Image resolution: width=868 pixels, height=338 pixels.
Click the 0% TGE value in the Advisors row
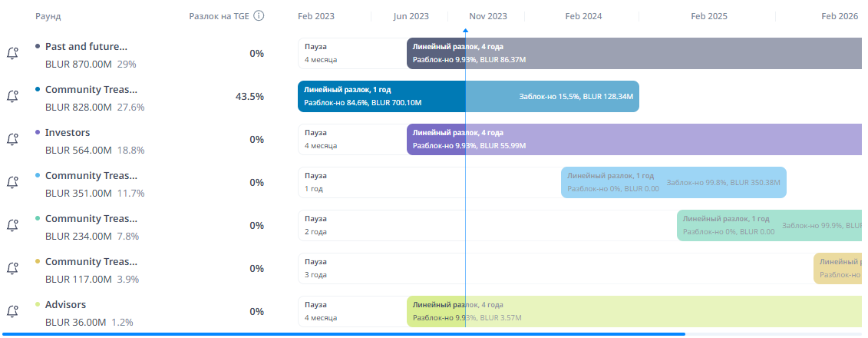click(x=257, y=311)
